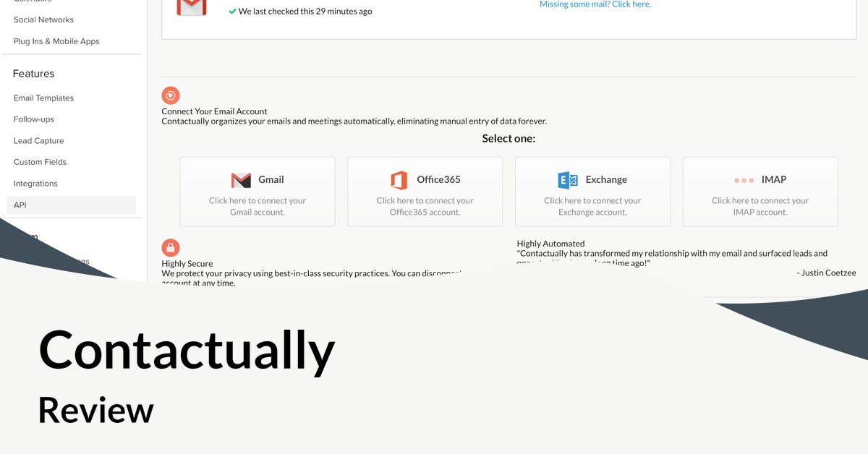
Task: Click the Exchange icon on its card
Action: 567,179
